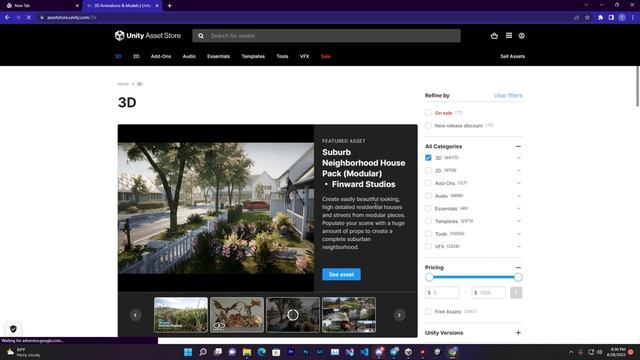This screenshot has width=640, height=360.
Task: Collapse the Pricing section
Action: pos(518,267)
